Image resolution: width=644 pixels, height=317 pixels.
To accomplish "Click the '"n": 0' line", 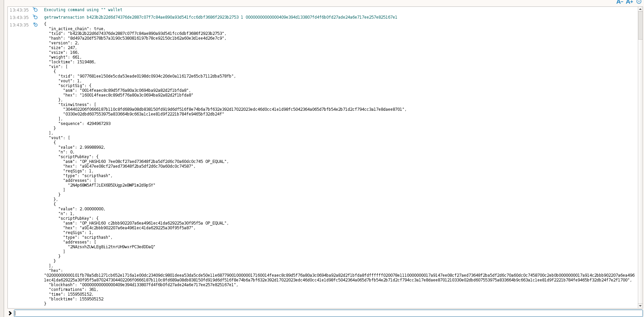I will pyautogui.click(x=66, y=152).
